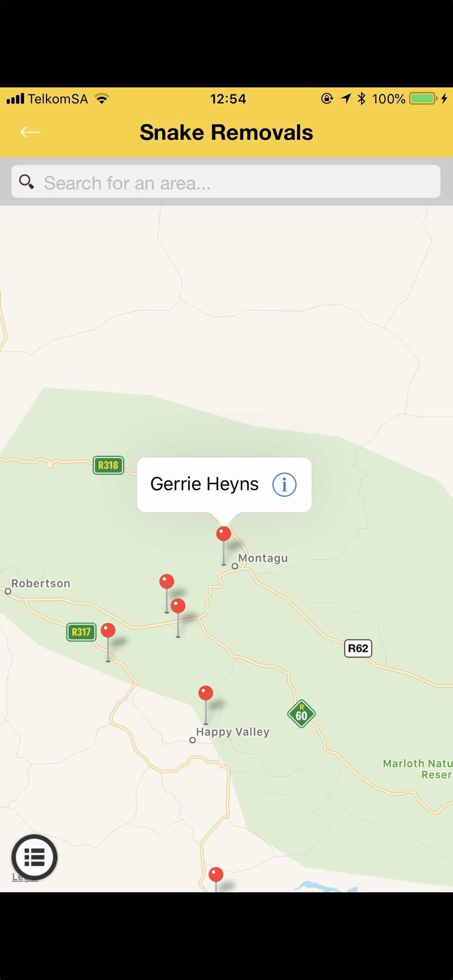Image resolution: width=453 pixels, height=980 pixels.
Task: Click the search magnifier icon
Action: tap(27, 182)
